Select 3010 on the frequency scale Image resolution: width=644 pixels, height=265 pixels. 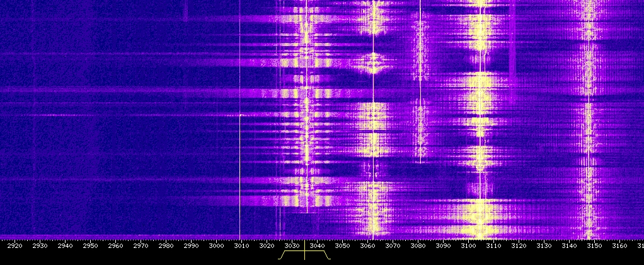[241, 246]
